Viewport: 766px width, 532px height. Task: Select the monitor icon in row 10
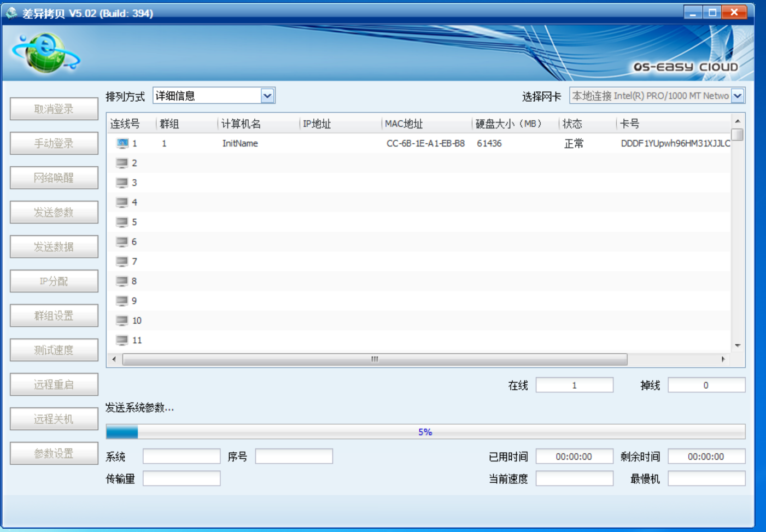(x=122, y=320)
